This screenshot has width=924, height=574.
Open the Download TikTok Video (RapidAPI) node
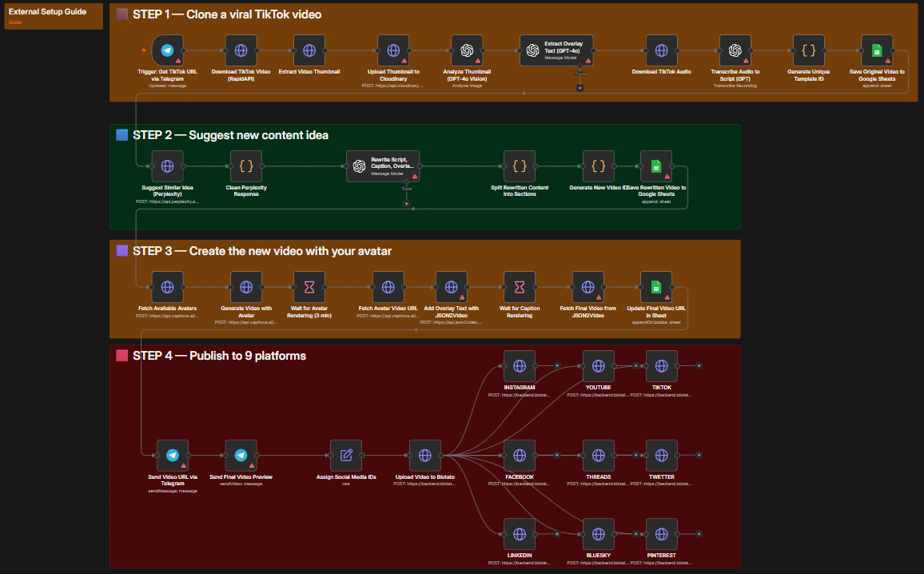(x=241, y=50)
